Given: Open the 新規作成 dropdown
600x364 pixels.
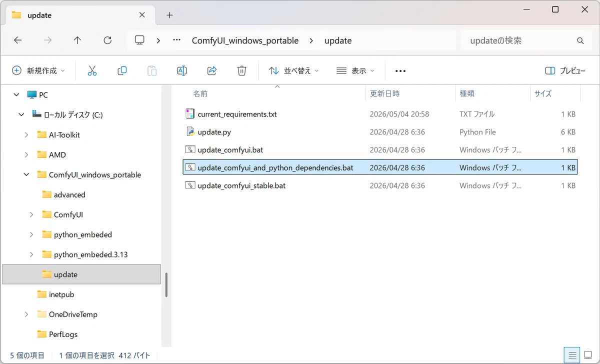Looking at the screenshot, I should click(x=38, y=71).
